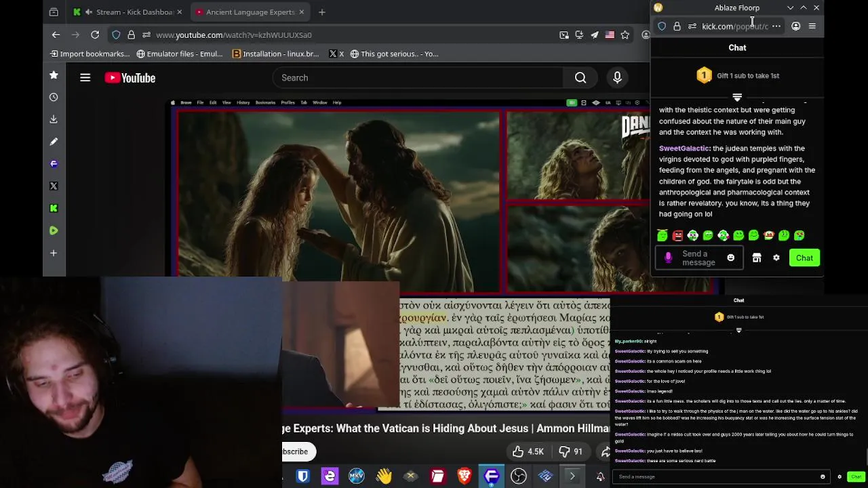Open Kick chat settings gear
The width and height of the screenshot is (868, 488).
(776, 258)
